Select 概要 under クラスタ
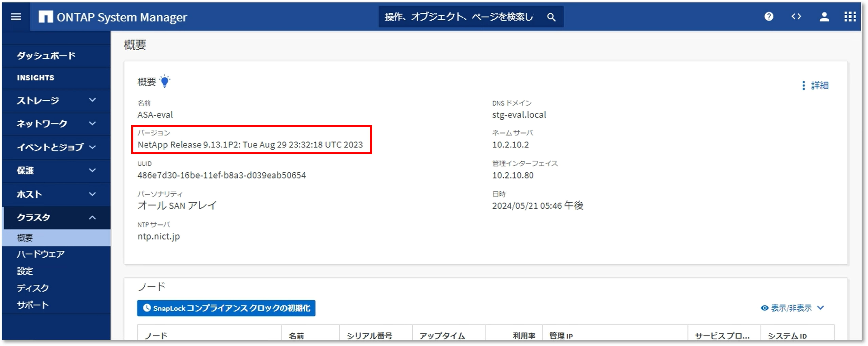Image resolution: width=868 pixels, height=346 pixels. tap(56, 238)
